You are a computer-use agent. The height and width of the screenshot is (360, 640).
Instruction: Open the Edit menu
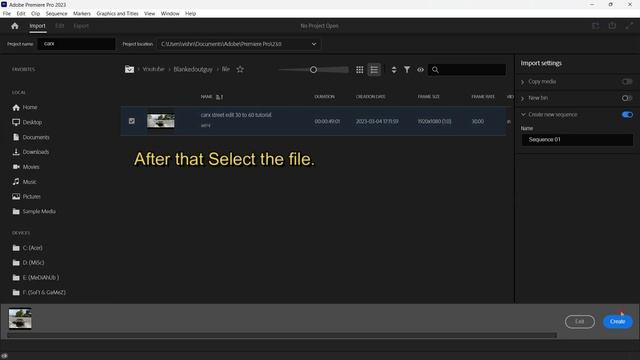[x=21, y=13]
